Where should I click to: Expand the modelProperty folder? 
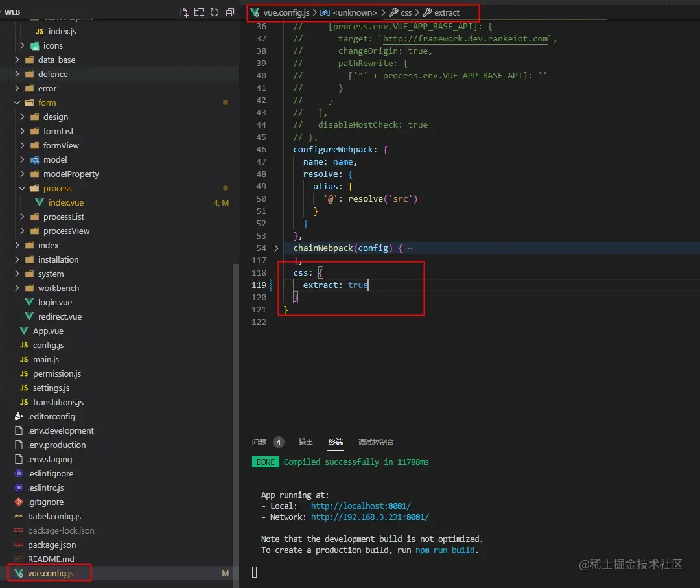click(71, 174)
